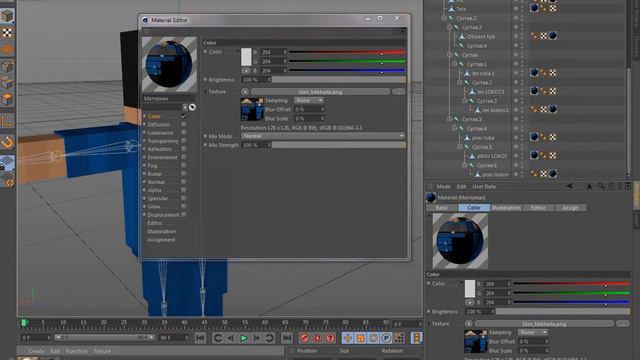
Task: Click the record active objects red button
Action: click(304, 338)
